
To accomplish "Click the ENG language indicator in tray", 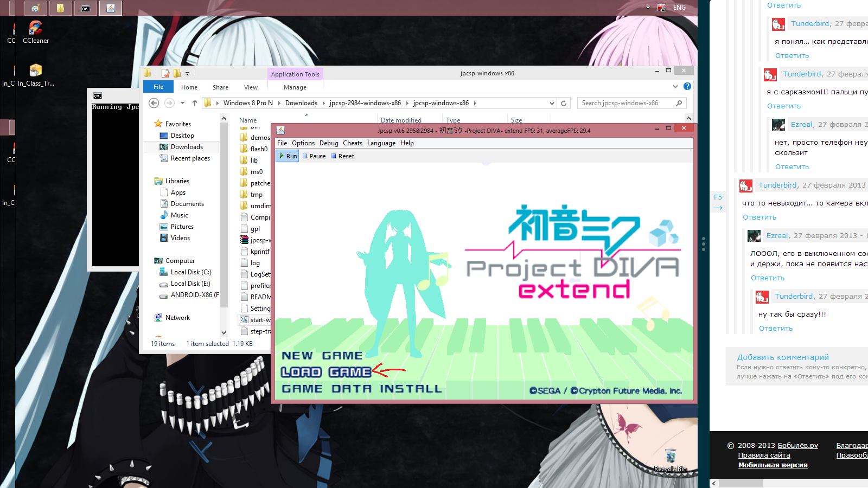I will [679, 8].
